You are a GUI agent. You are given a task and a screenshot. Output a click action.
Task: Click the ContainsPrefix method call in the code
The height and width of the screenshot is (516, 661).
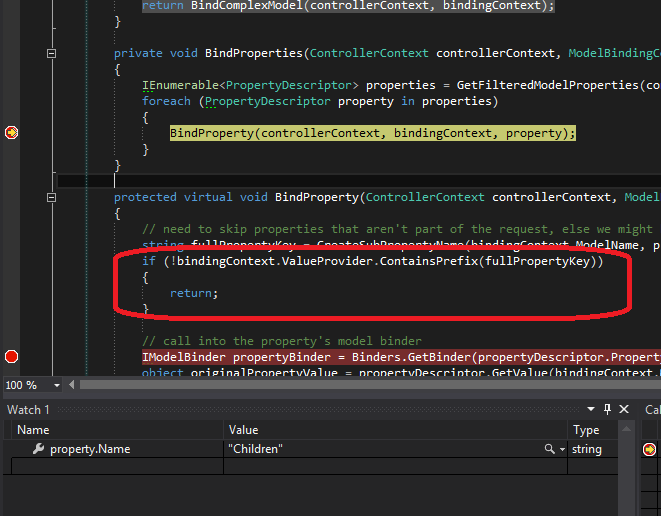[x=429, y=261]
